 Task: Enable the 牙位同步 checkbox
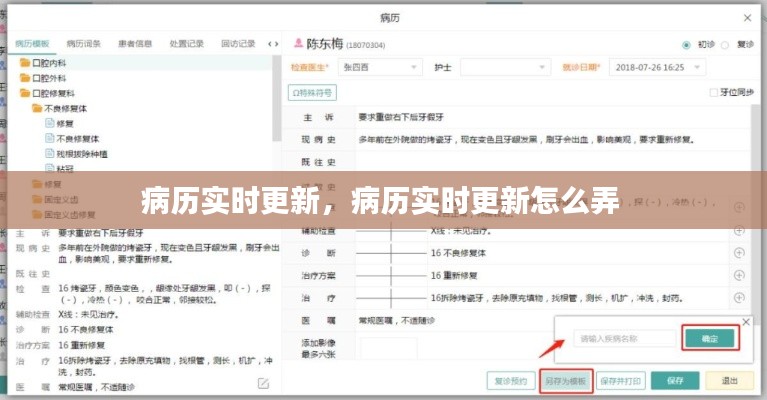coord(712,92)
